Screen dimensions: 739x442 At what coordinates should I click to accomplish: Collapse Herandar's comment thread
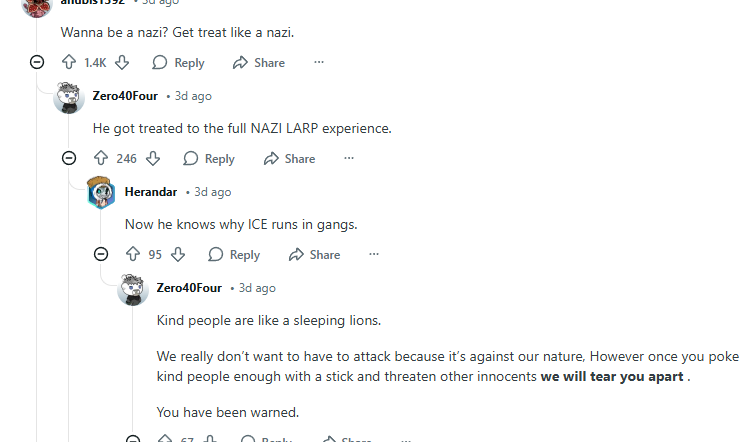pyautogui.click(x=101, y=254)
